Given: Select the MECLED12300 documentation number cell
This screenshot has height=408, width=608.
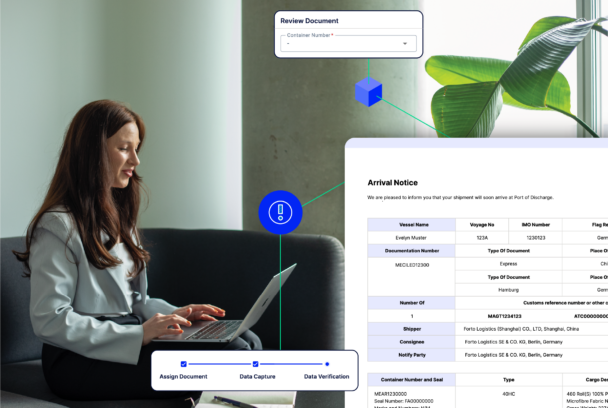Looking at the screenshot, I should click(413, 264).
